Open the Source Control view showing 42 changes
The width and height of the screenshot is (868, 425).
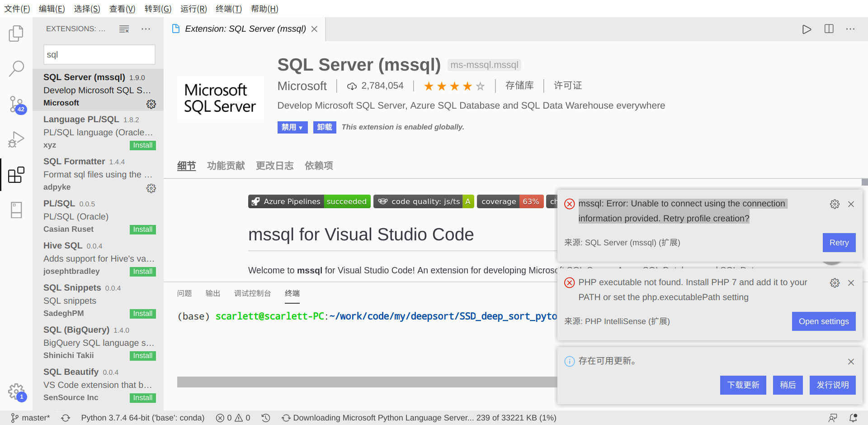[x=17, y=104]
